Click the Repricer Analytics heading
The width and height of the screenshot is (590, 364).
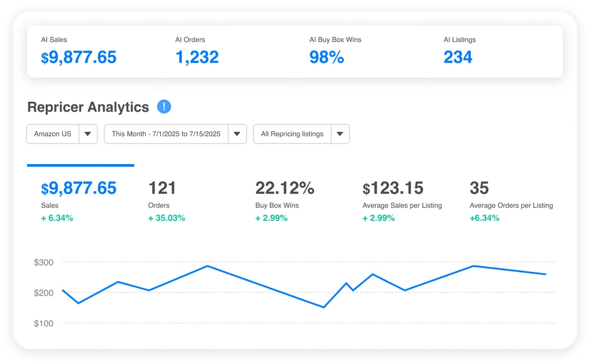88,107
